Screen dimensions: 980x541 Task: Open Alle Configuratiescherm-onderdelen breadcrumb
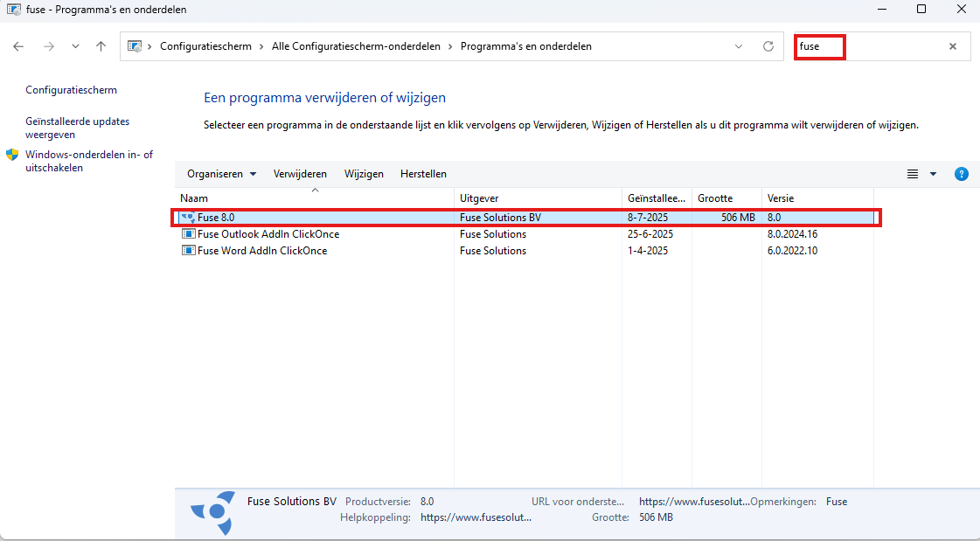coord(357,46)
